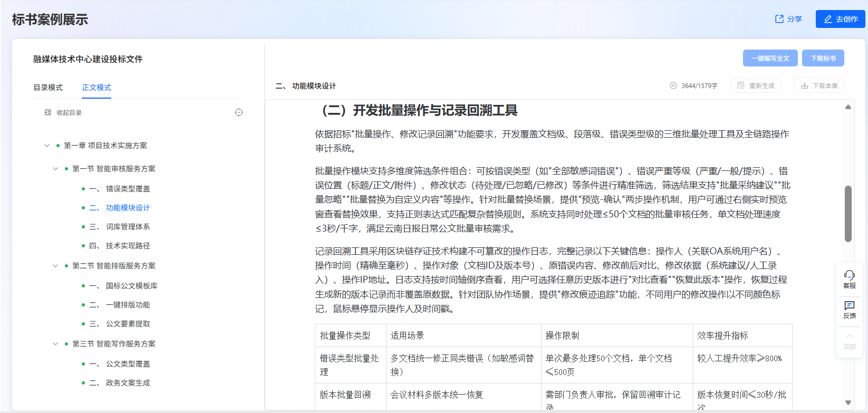
Task: Open 二、政务文案生成 section
Action: point(120,383)
